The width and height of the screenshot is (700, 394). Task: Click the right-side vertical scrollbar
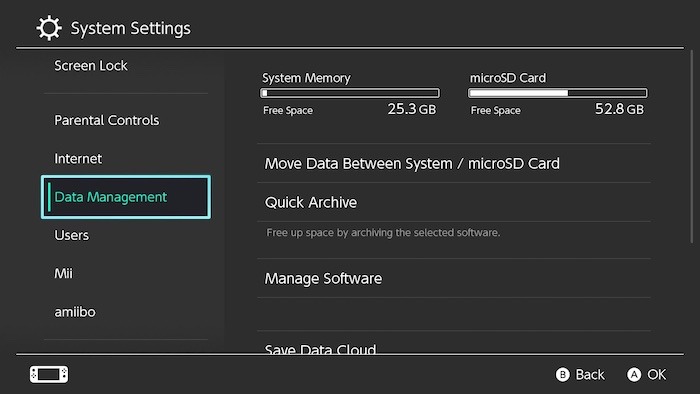[692, 146]
